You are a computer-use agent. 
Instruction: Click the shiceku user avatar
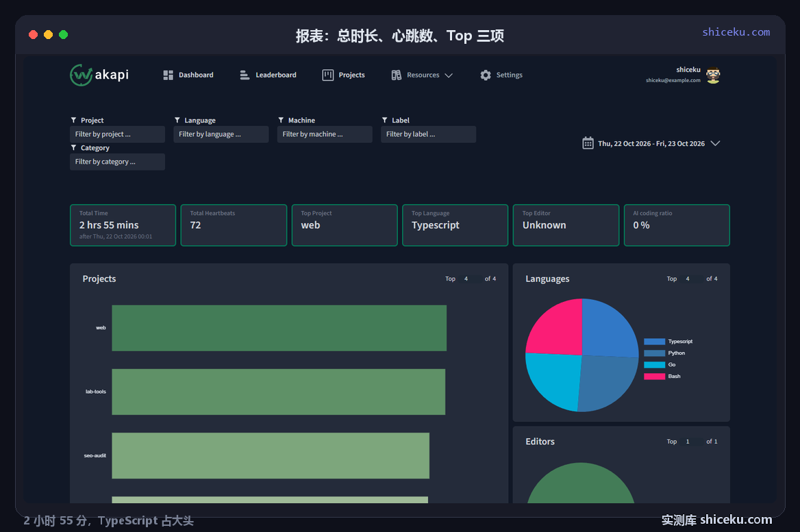(713, 75)
